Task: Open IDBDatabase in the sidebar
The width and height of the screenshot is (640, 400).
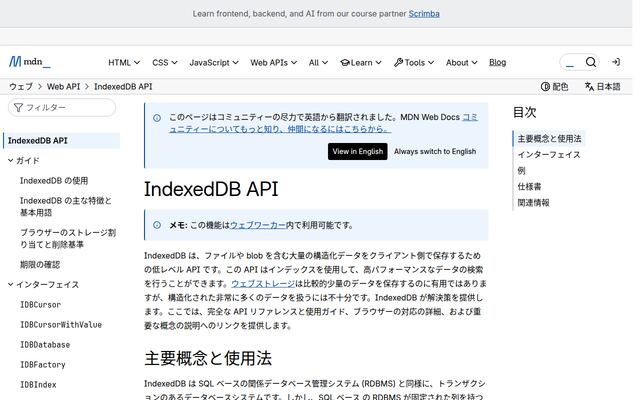Action: click(45, 344)
